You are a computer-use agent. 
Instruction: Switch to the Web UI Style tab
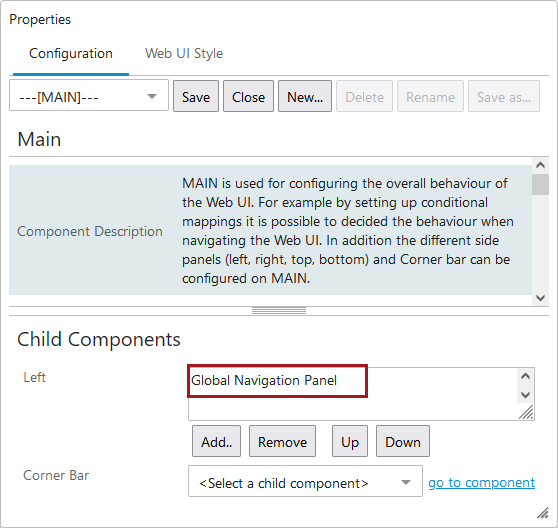[x=184, y=53]
